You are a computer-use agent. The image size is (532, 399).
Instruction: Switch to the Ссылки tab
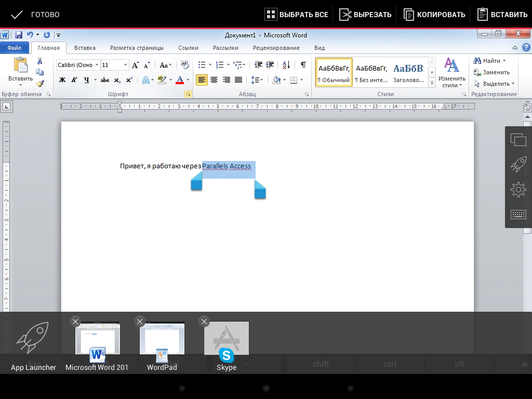click(x=188, y=48)
